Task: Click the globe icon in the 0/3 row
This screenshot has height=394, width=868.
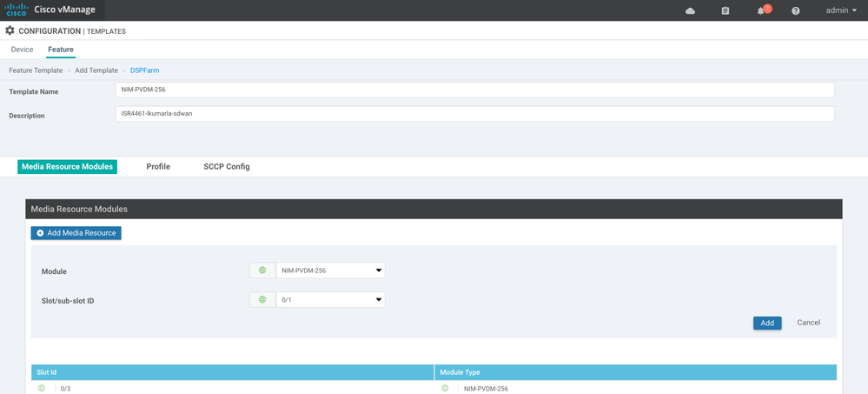Action: pyautogui.click(x=42, y=389)
